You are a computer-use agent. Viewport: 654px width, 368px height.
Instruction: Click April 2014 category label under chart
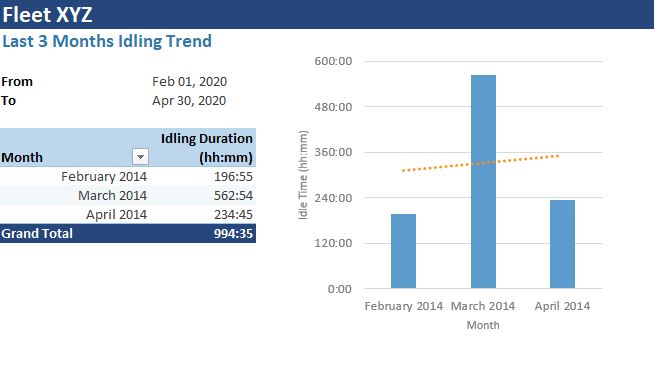[x=562, y=306]
